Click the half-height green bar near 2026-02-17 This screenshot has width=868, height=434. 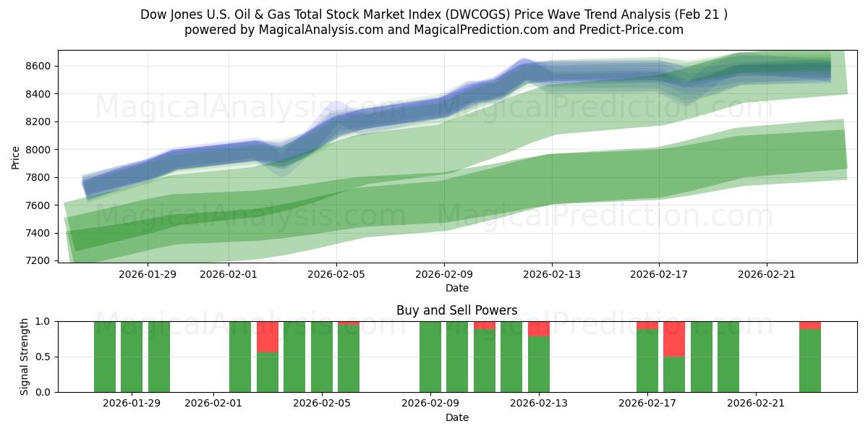pyautogui.click(x=673, y=373)
